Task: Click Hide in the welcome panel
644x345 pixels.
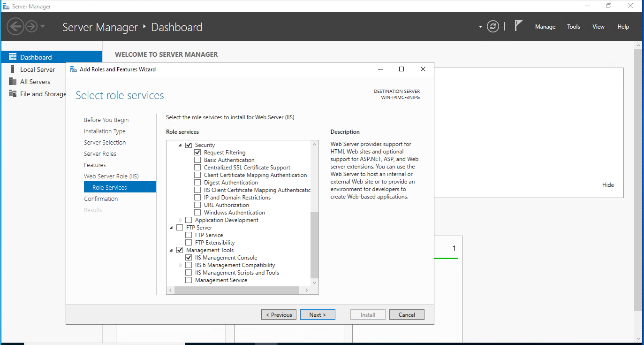Action: point(608,184)
